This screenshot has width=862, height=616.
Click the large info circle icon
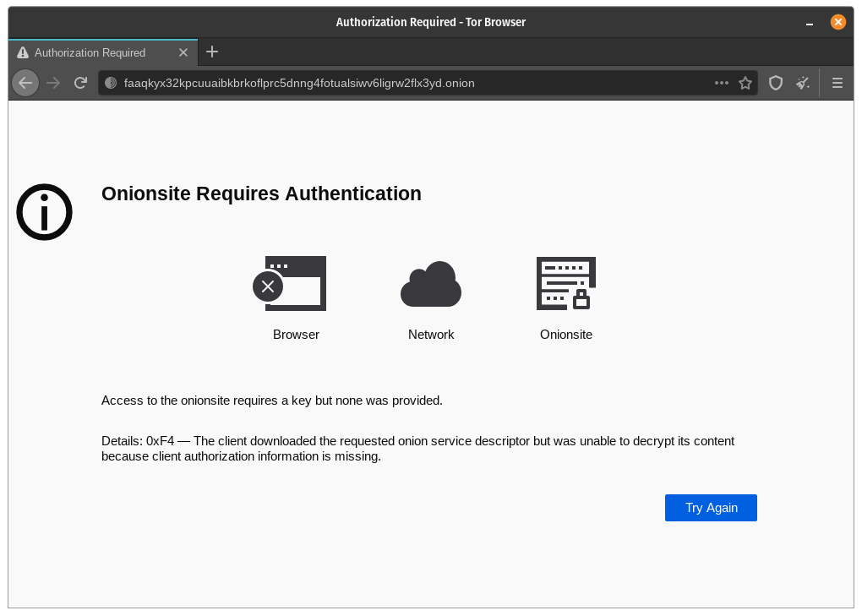45,212
